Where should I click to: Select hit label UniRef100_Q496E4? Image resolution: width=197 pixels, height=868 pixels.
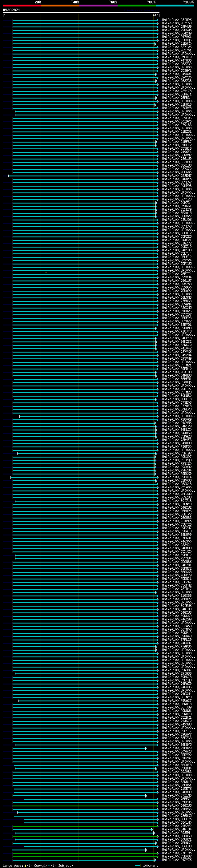(177, 152)
